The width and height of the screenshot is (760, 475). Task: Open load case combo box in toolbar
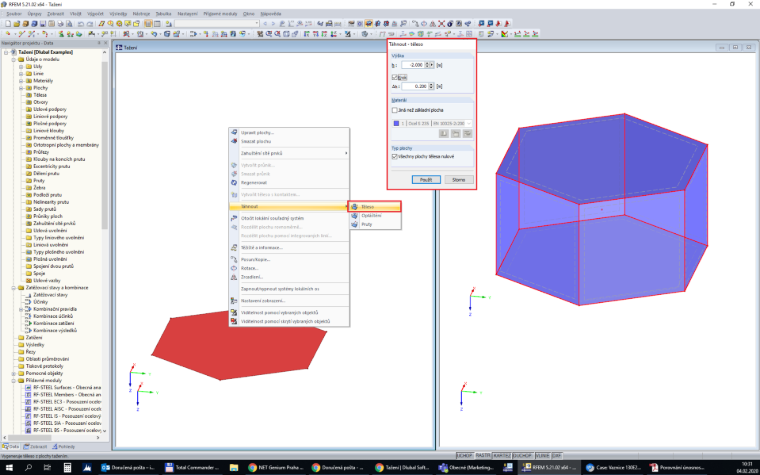[217, 23]
